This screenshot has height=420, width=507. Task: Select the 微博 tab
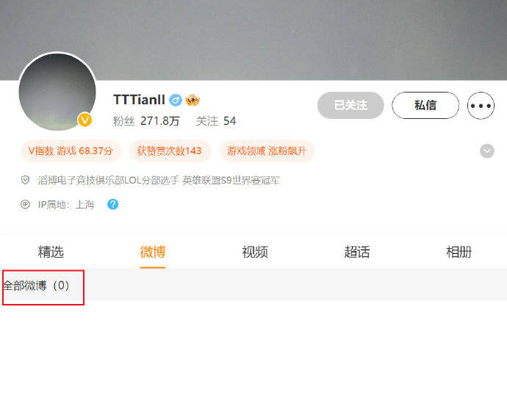coord(153,252)
